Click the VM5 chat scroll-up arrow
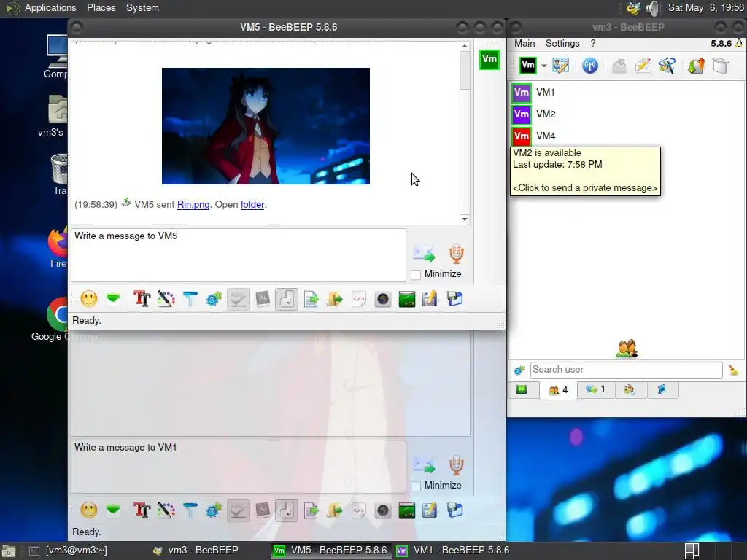 [465, 46]
